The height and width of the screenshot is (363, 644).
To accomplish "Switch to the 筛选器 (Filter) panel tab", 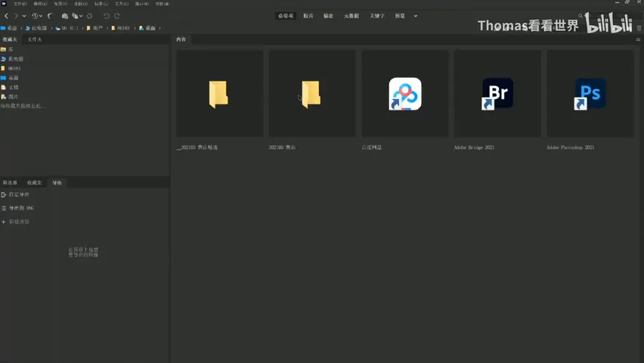I will pos(10,182).
